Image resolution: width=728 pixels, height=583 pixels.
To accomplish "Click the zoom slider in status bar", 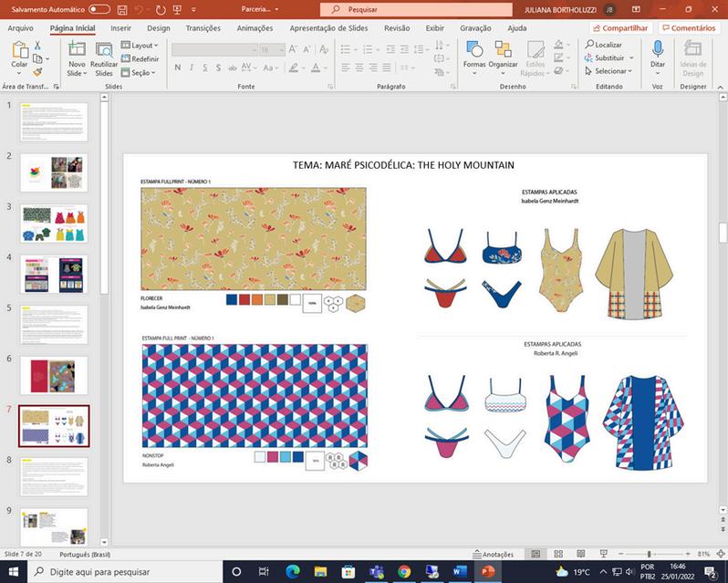I will tap(649, 554).
